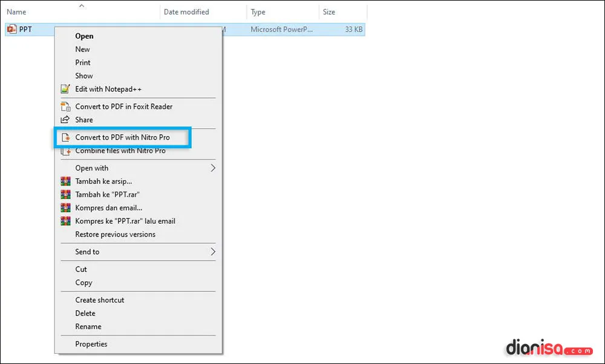The width and height of the screenshot is (605, 364).
Task: Click the WinRAR icon next to Tambah ke arsip
Action: tap(65, 181)
